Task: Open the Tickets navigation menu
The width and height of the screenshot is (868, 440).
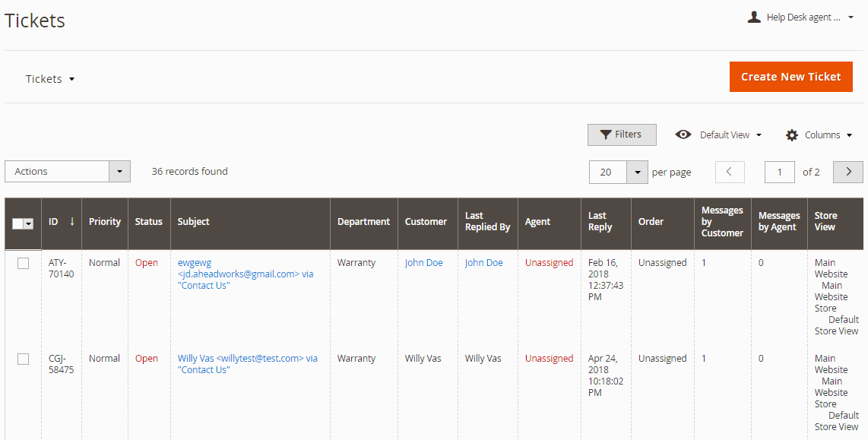Action: tap(50, 79)
